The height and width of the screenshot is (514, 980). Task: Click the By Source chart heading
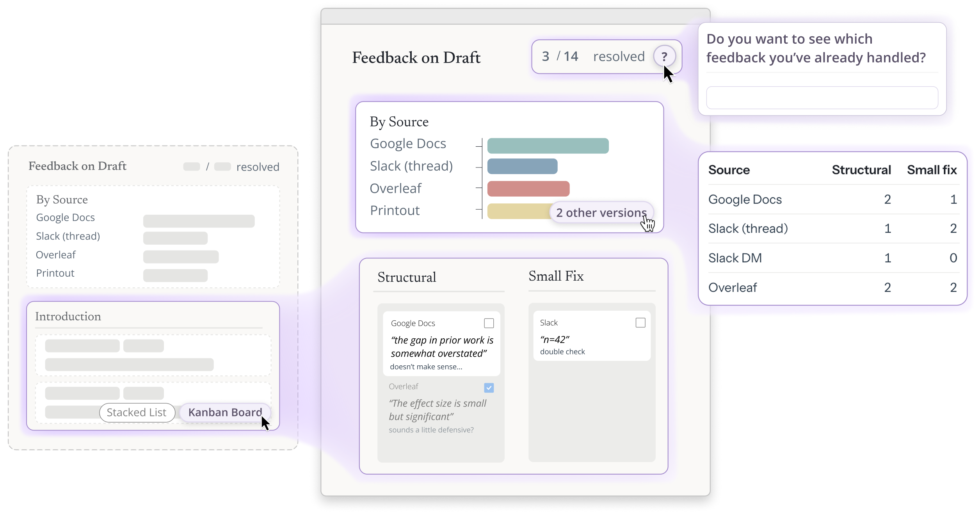coord(399,122)
